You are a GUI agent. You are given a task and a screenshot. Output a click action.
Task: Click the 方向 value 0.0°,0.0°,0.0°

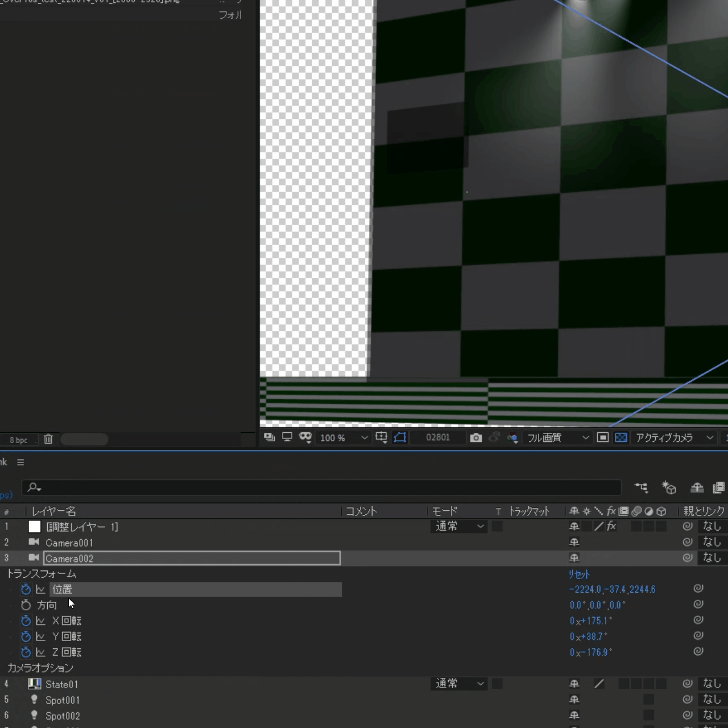597,605
